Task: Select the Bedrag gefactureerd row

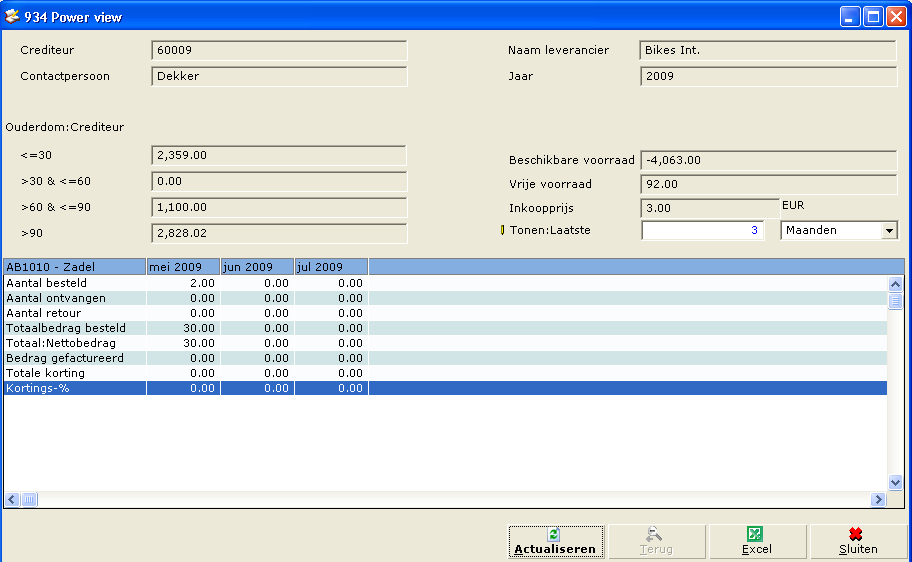Action: 75,358
